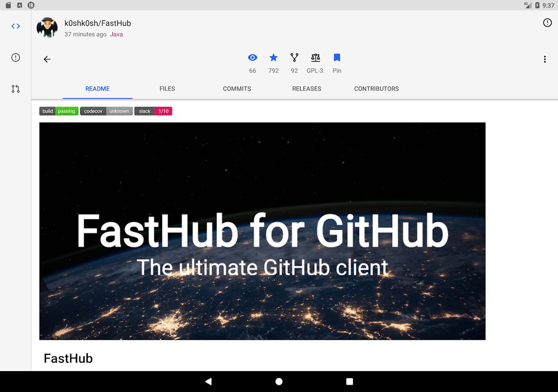The image size is (558, 392).
Task: Tap the 4G signal indicator in status bar
Action: click(x=527, y=5)
